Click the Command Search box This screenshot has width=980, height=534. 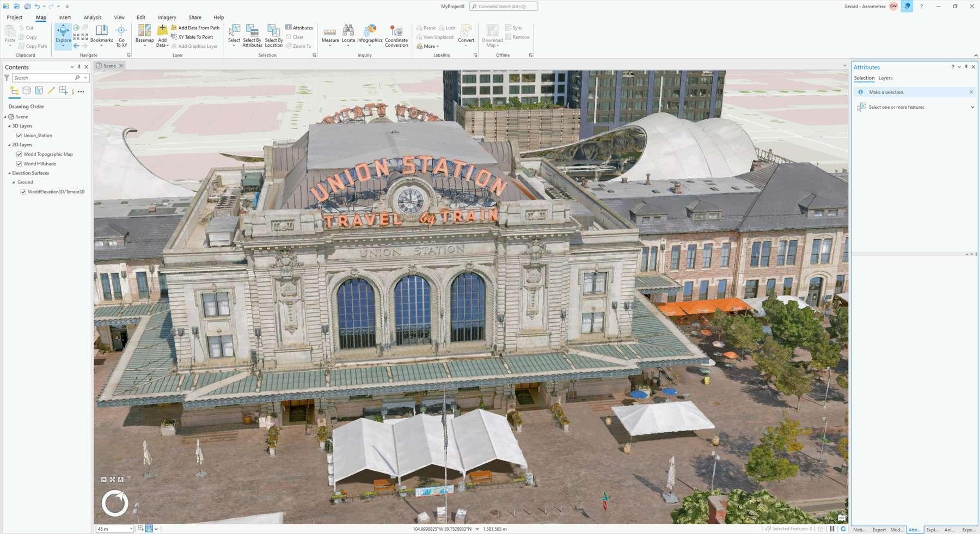click(504, 6)
